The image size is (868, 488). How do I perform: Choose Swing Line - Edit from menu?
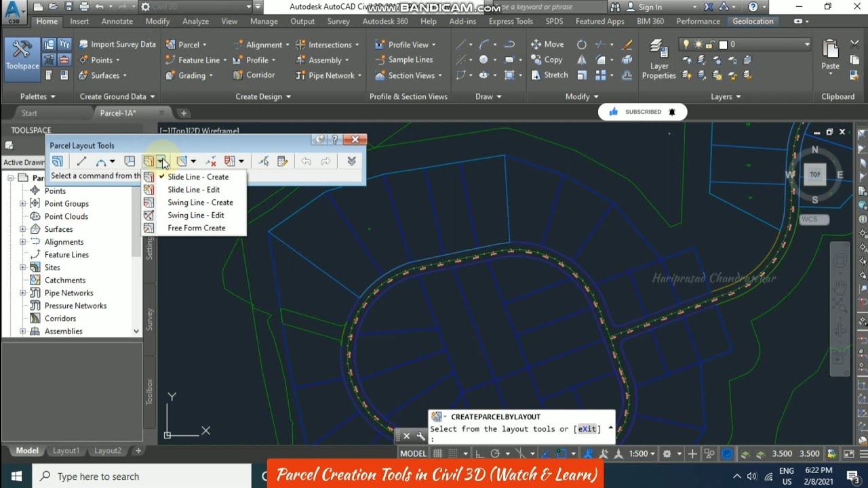coord(194,216)
